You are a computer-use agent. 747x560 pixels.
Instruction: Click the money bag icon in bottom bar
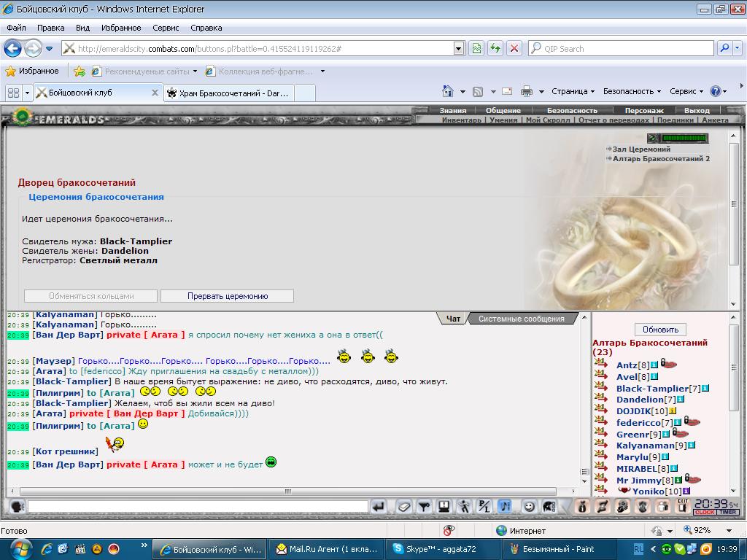(581, 506)
